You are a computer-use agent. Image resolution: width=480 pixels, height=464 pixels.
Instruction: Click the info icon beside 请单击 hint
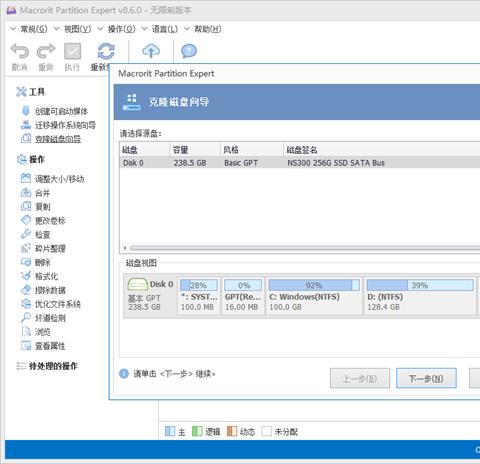(x=124, y=374)
